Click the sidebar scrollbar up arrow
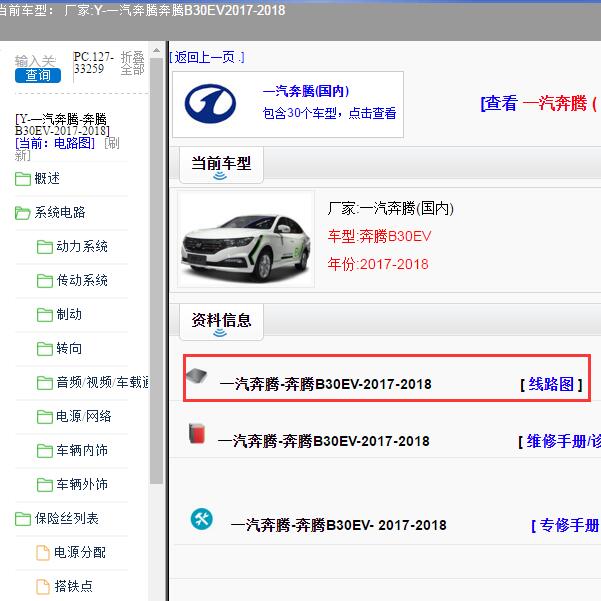 coord(156,50)
